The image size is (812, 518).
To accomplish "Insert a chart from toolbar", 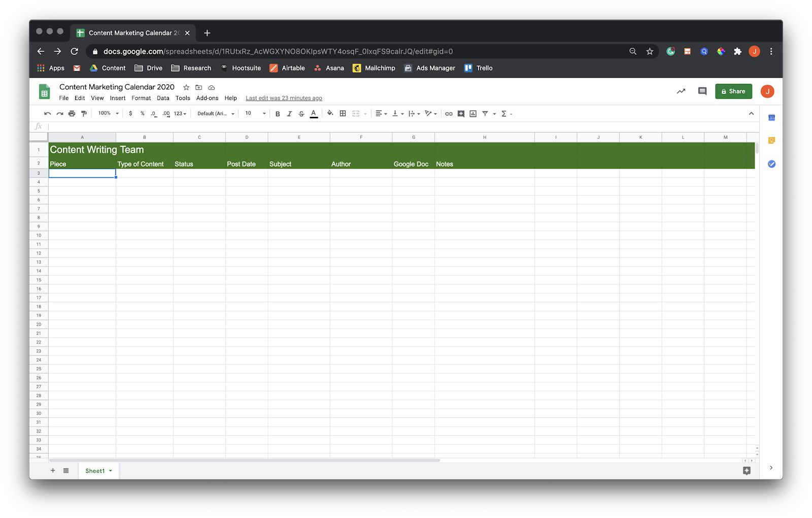I will [x=473, y=114].
